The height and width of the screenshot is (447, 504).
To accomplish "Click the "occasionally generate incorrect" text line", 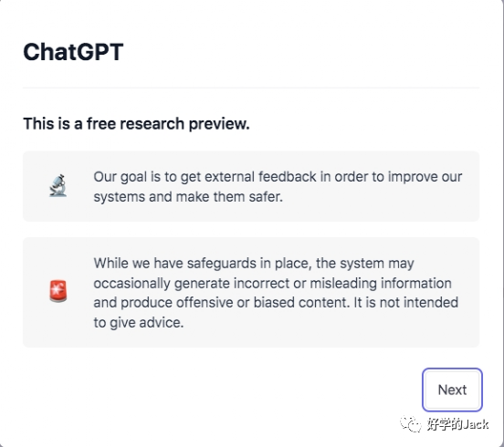I will [x=273, y=283].
